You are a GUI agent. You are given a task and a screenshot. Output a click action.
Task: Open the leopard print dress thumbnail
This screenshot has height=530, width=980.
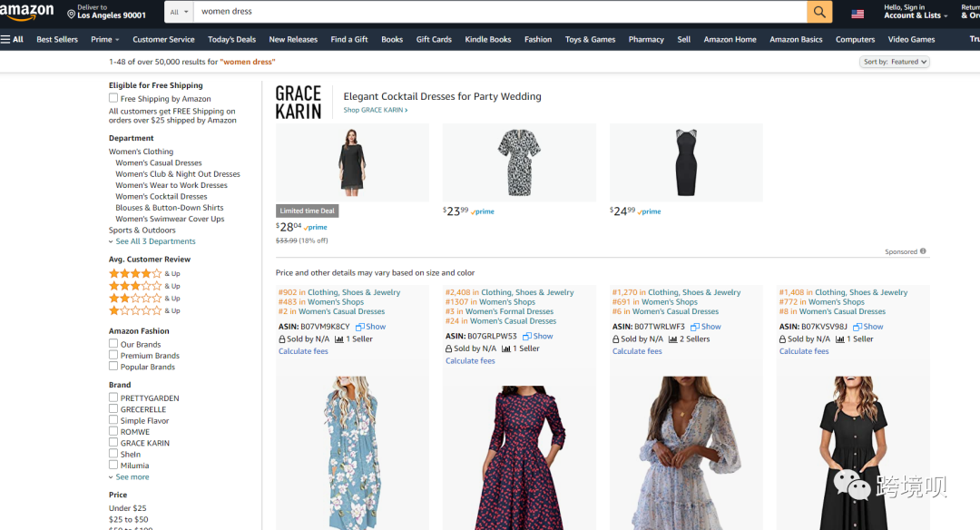point(519,162)
